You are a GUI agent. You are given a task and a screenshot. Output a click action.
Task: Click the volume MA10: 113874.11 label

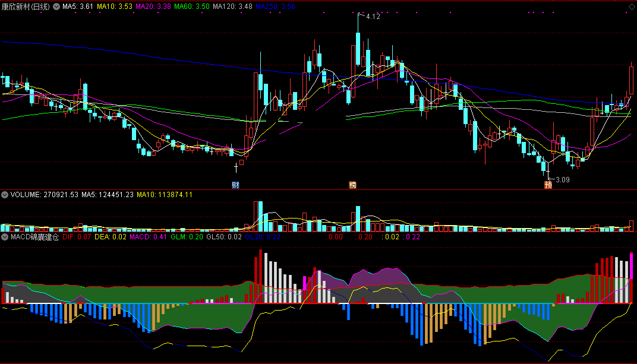pos(165,195)
